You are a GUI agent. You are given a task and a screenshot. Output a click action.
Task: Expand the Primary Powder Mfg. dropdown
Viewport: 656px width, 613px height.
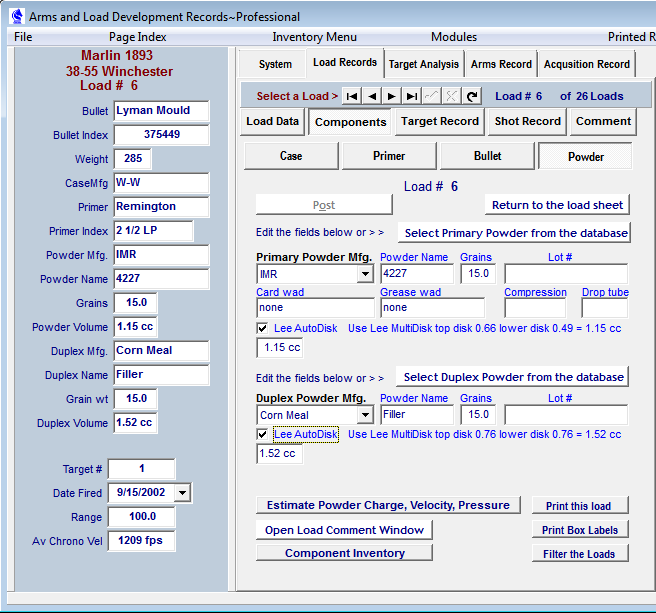[365, 274]
